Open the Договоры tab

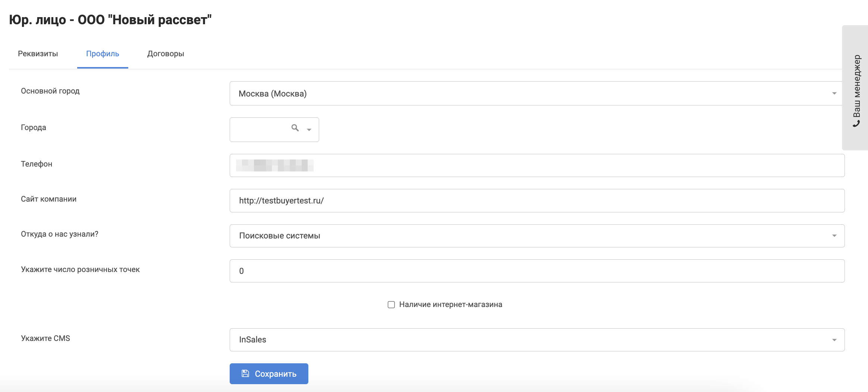coord(166,54)
